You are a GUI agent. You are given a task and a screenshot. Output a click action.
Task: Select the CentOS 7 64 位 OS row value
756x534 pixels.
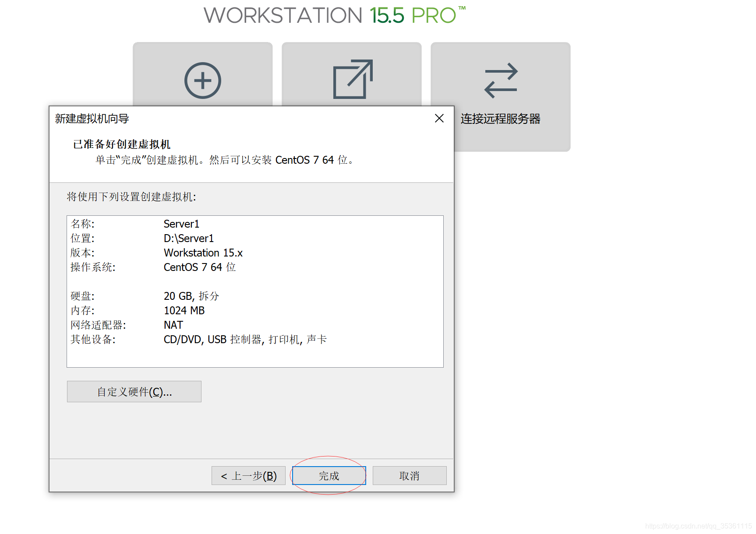(200, 267)
